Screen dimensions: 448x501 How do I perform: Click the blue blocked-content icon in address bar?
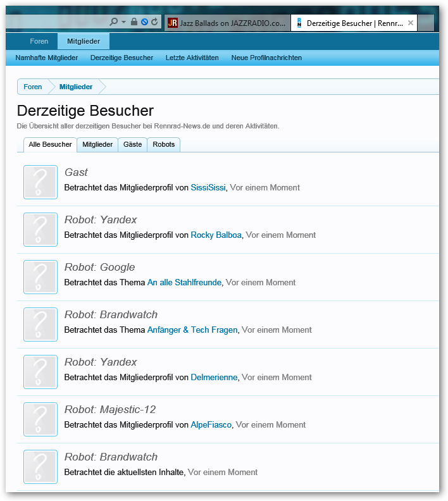click(144, 22)
